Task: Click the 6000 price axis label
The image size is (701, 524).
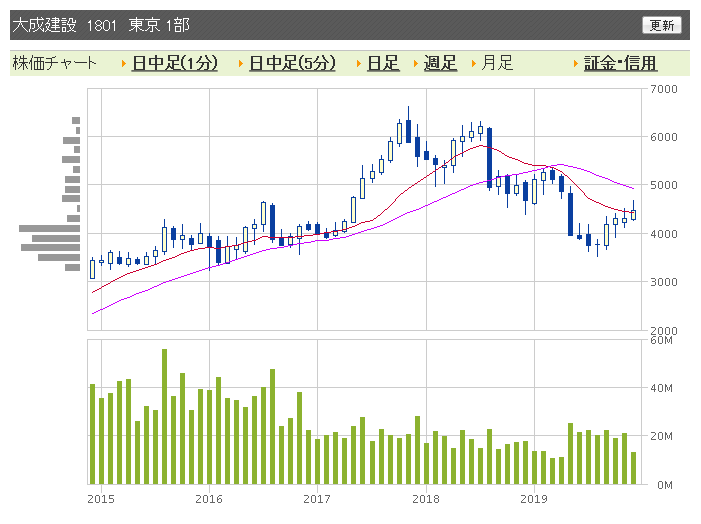Action: 664,137
